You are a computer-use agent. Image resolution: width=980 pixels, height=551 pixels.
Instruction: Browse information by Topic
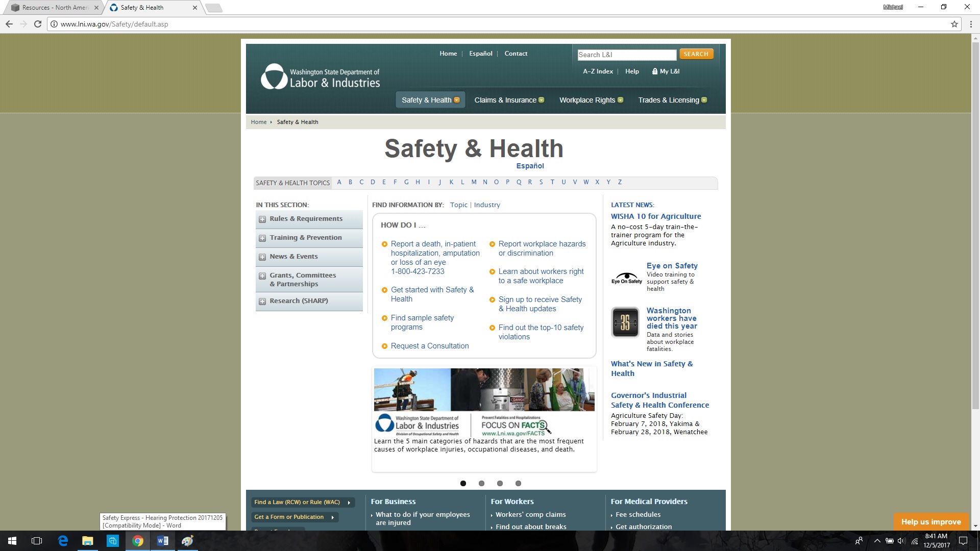point(459,205)
